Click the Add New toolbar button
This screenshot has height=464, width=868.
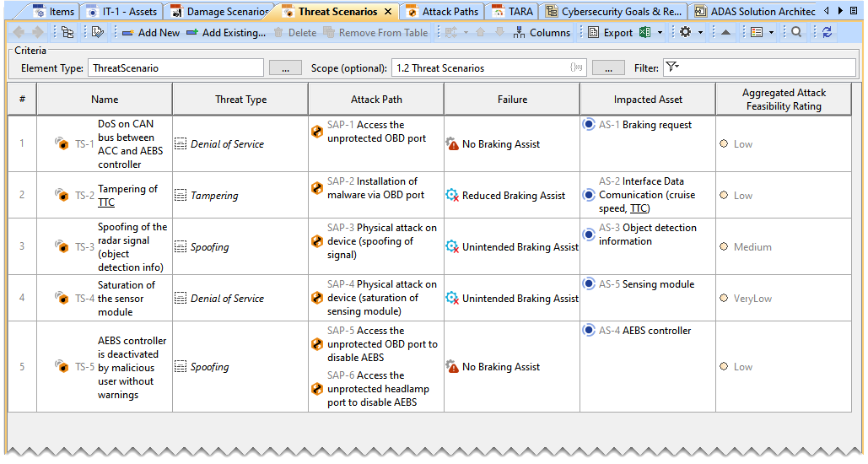pyautogui.click(x=151, y=32)
